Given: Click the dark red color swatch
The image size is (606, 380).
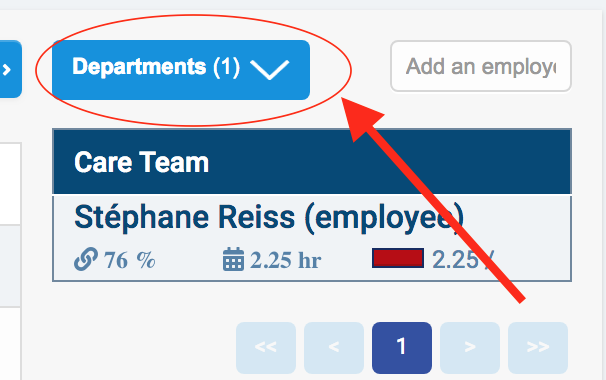Looking at the screenshot, I should pyautogui.click(x=398, y=258).
